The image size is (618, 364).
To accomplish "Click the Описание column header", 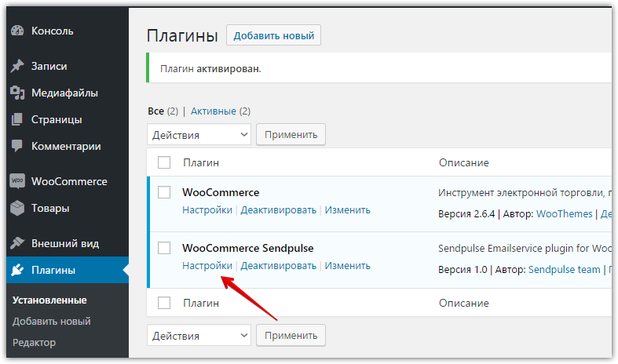I will 464,162.
